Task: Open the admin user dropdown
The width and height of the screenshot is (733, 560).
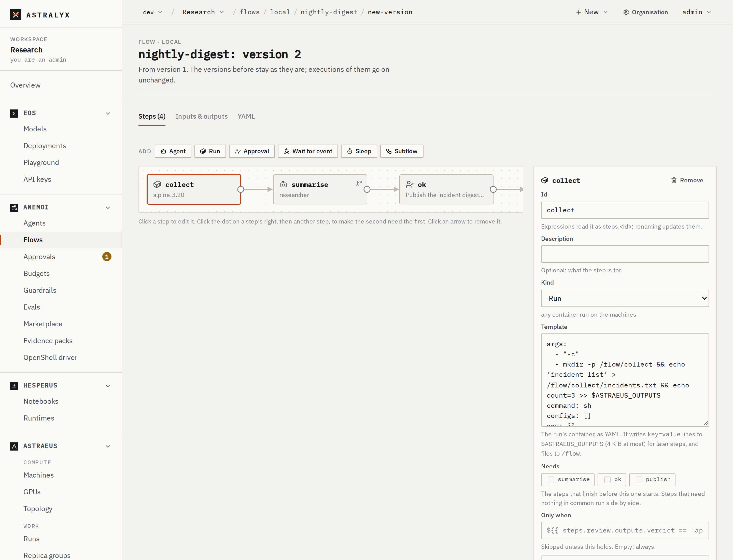Action: 697,12
